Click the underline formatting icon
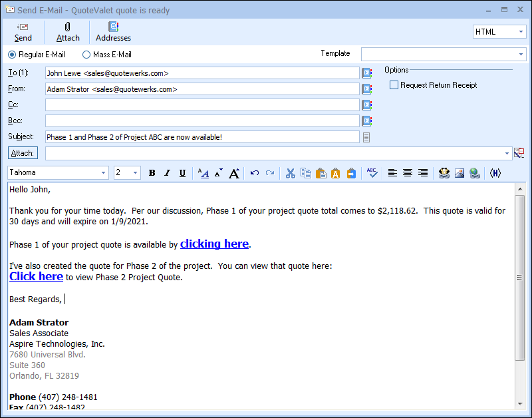This screenshot has width=532, height=418. click(x=182, y=173)
